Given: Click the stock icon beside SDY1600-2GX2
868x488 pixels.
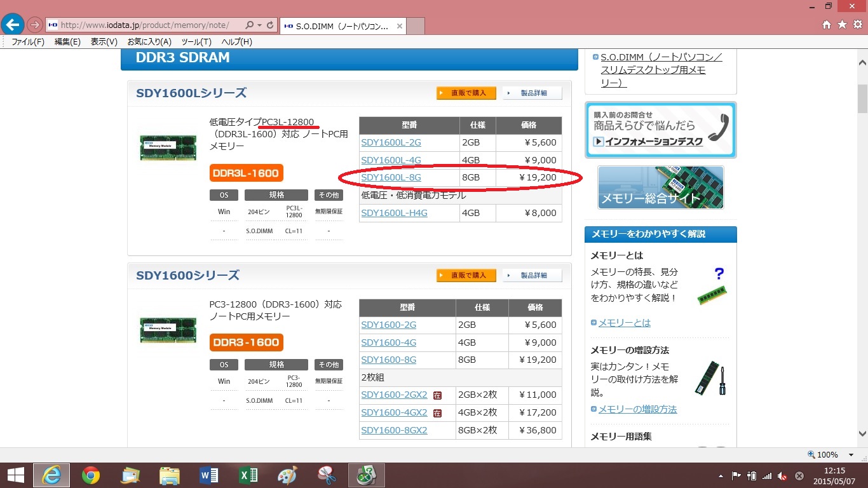Looking at the screenshot, I should [437, 395].
